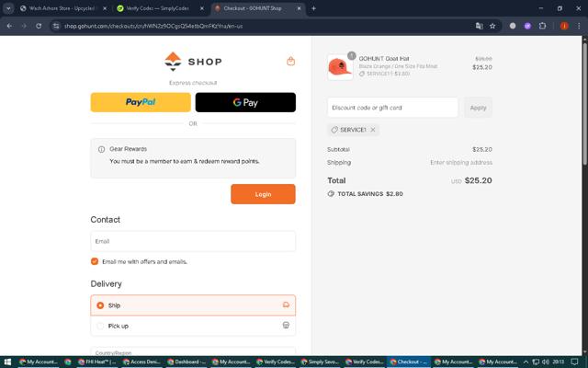This screenshot has width=588, height=368.
Task: Click the GOHUNT Goat Hat thumbnail
Action: coord(340,67)
